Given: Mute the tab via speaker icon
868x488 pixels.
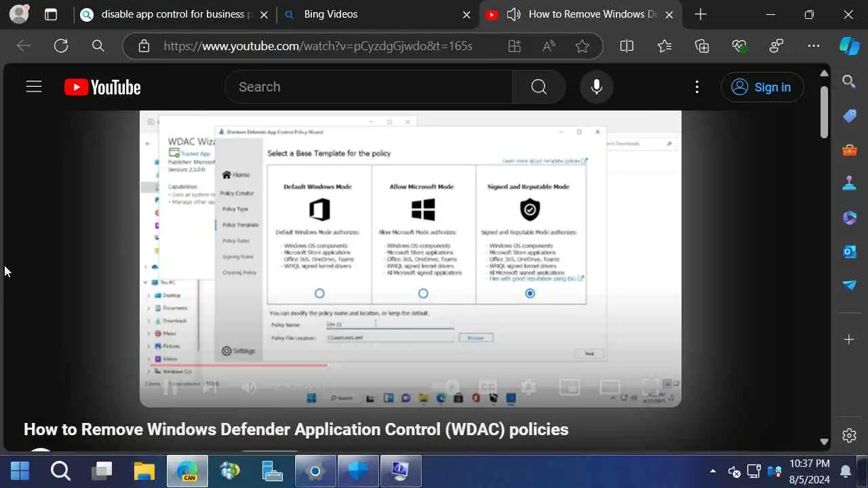Looking at the screenshot, I should (513, 14).
